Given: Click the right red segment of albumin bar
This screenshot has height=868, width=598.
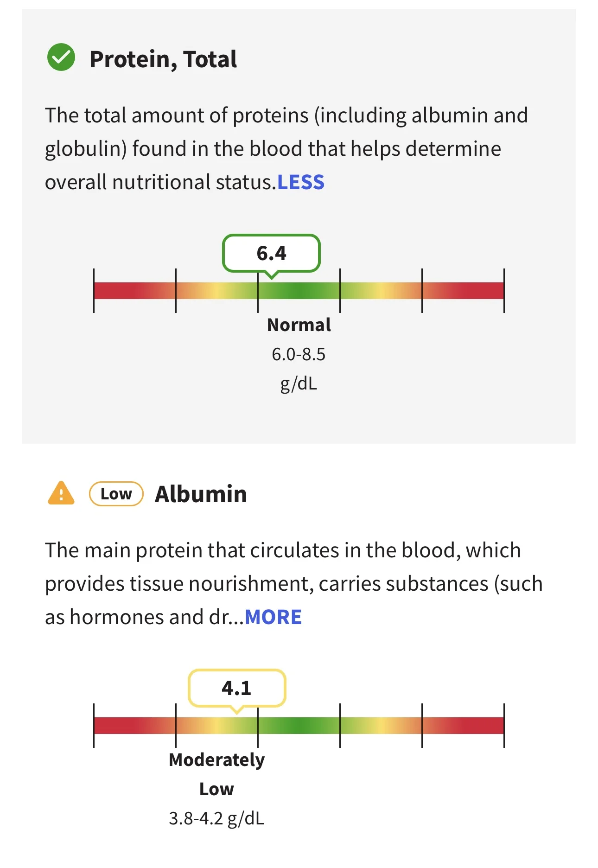Looking at the screenshot, I should (463, 726).
